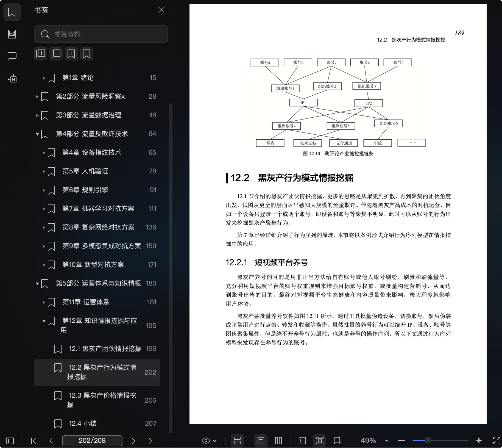Collapse all bookmarks icon
This screenshot has height=448, width=502.
click(56, 54)
